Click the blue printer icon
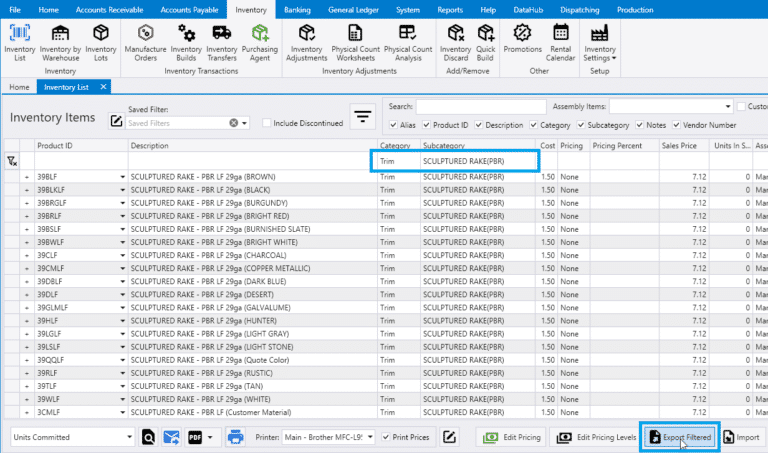768x453 pixels. click(x=235, y=437)
